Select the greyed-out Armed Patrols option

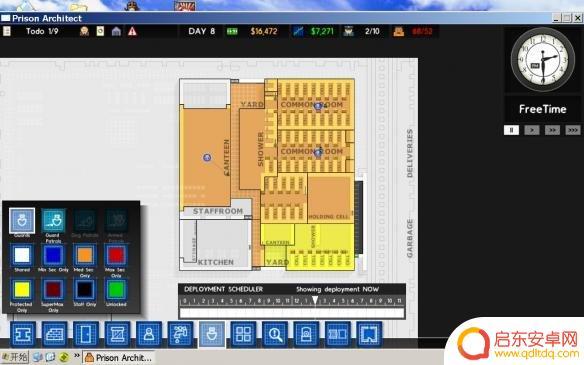pos(116,220)
